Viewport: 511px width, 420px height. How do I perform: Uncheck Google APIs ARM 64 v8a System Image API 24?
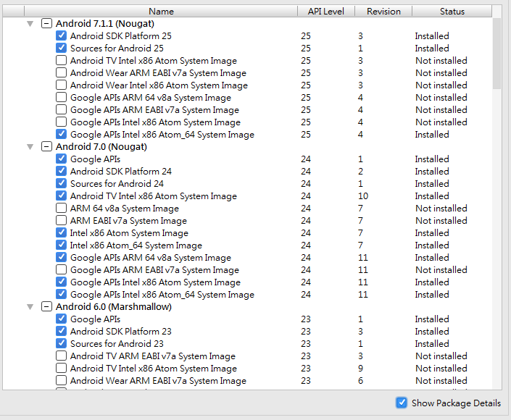point(62,257)
